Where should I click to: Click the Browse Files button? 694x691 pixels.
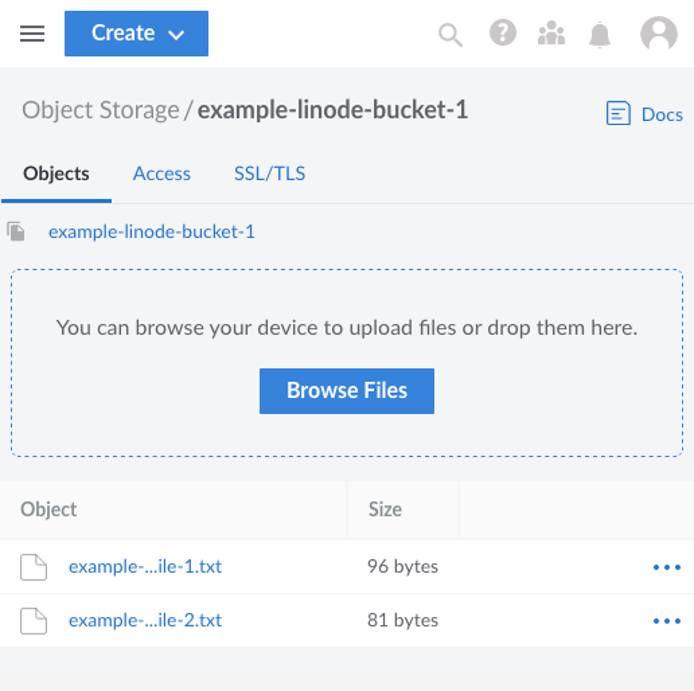(347, 391)
